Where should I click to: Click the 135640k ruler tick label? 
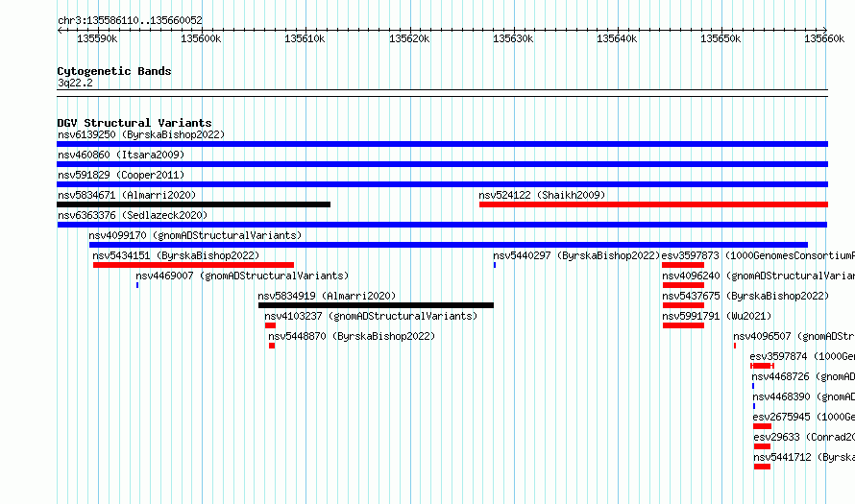617,38
